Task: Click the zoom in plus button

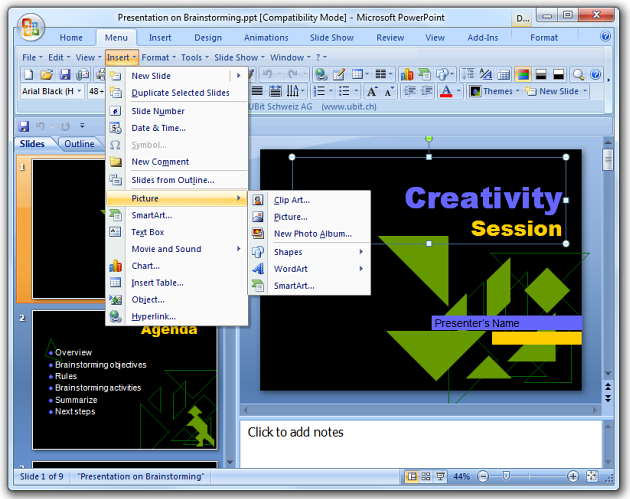Action: click(575, 476)
